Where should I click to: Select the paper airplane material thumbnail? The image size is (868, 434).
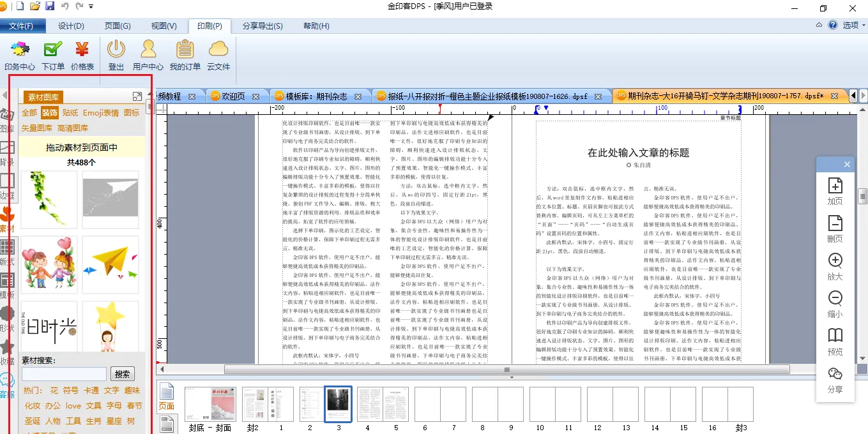pyautogui.click(x=110, y=264)
